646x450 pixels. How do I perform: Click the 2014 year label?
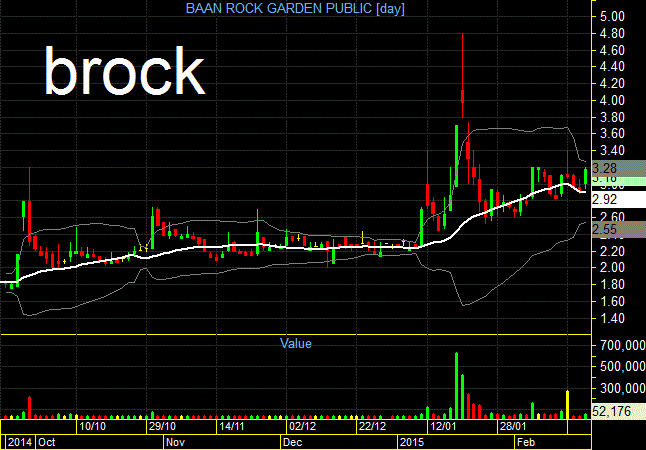(x=19, y=442)
